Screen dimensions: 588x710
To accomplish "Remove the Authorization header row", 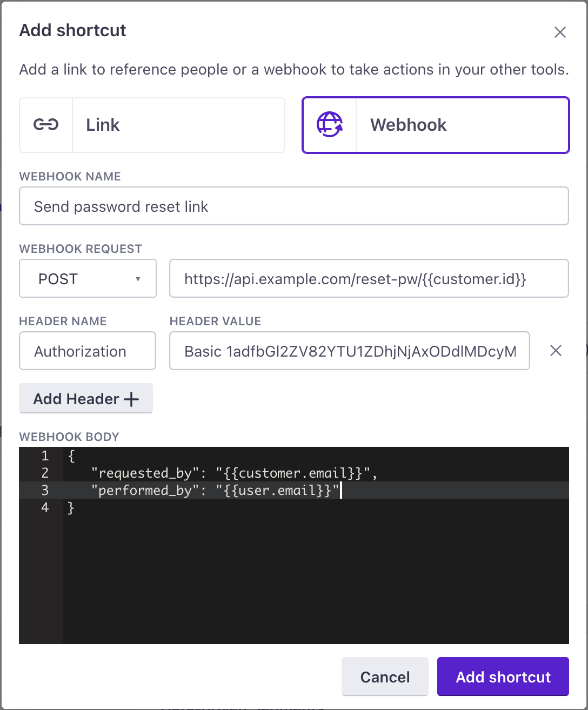I will tap(556, 351).
